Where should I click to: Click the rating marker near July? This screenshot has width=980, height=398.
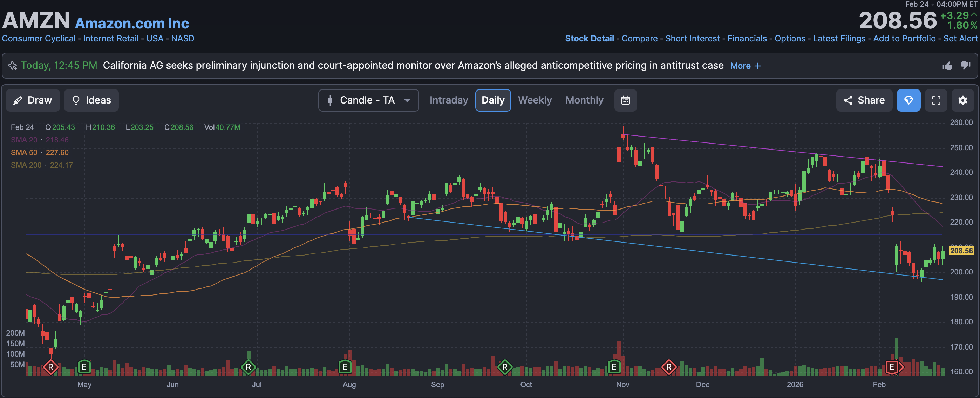tap(248, 367)
